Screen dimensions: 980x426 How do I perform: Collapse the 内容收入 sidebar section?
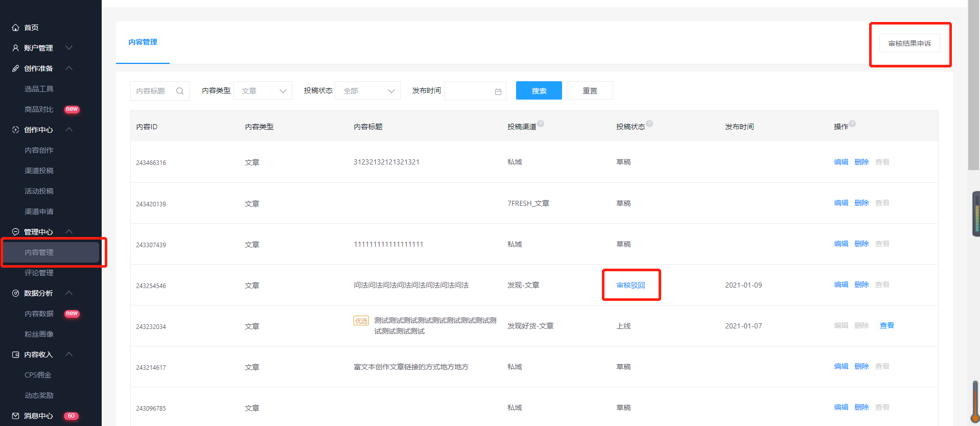(69, 354)
